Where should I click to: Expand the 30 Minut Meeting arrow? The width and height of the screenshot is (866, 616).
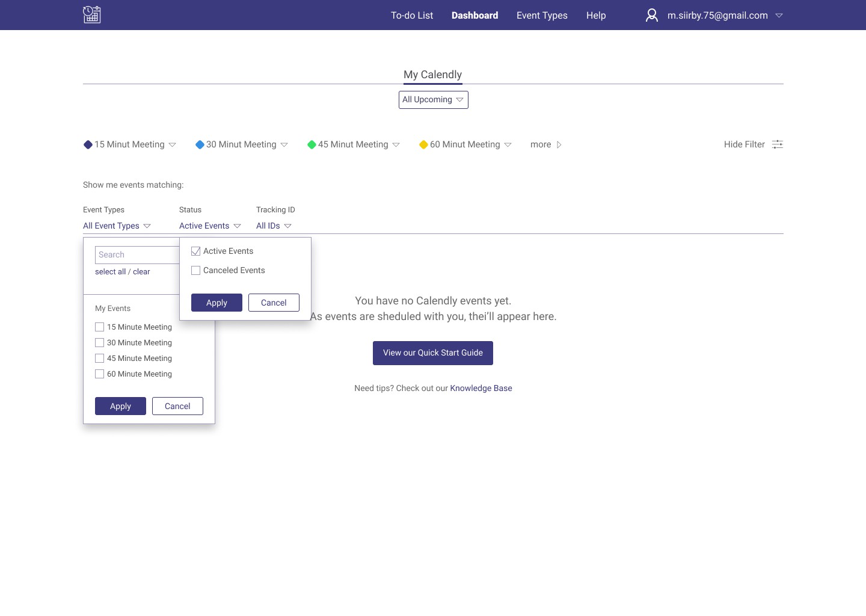284,145
